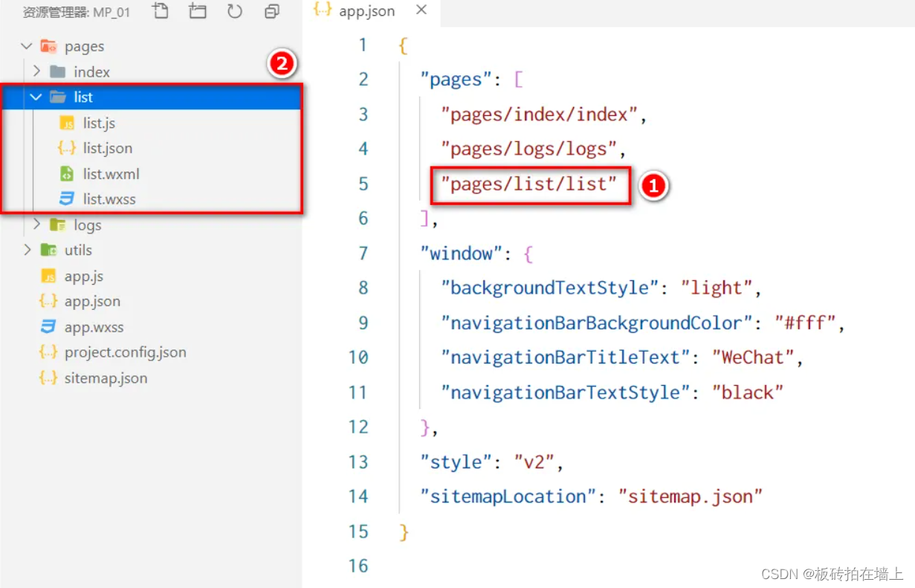Collapse the pages folder chevron
Image resolution: width=915 pixels, height=588 pixels.
click(x=27, y=47)
